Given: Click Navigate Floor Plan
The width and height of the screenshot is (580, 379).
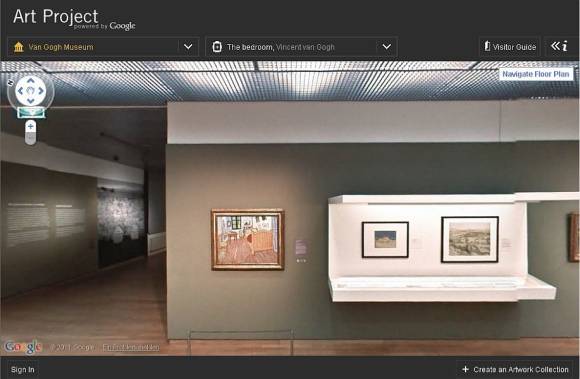Looking at the screenshot, I should (x=536, y=74).
